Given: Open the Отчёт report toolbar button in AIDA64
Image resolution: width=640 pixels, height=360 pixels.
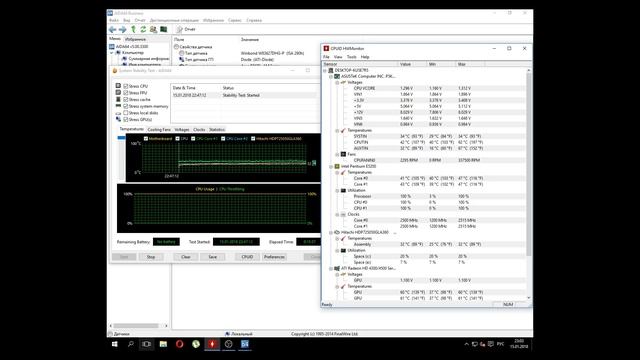Looking at the screenshot, I should (186, 29).
